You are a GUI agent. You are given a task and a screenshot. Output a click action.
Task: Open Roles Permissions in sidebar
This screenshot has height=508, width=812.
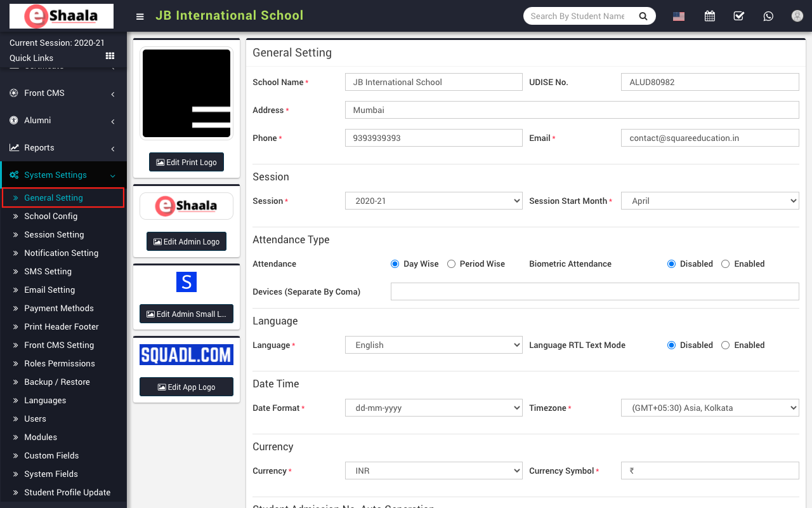(60, 363)
